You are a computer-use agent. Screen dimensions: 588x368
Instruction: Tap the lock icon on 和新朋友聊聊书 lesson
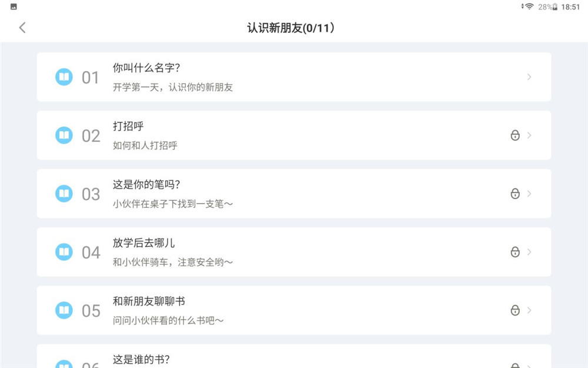(x=515, y=310)
